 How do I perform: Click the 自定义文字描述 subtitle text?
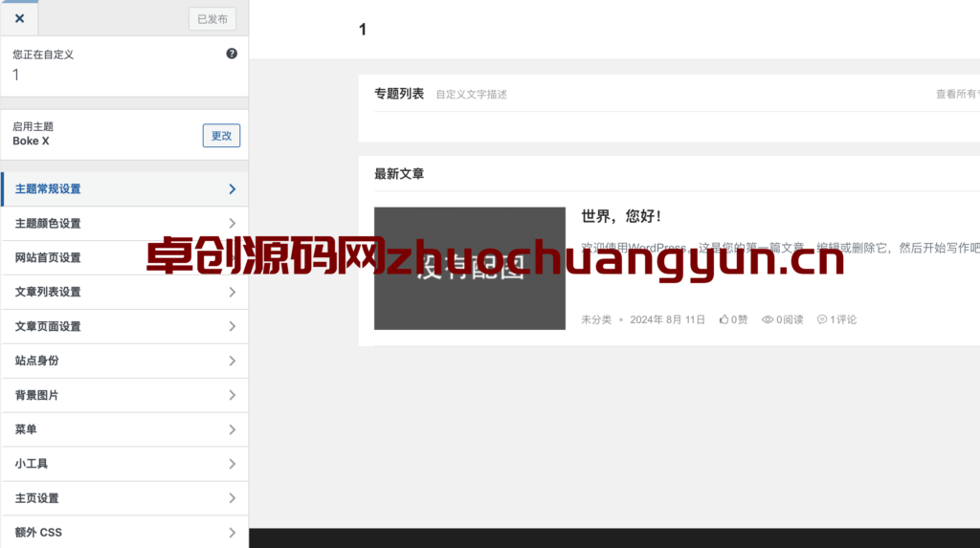point(471,95)
